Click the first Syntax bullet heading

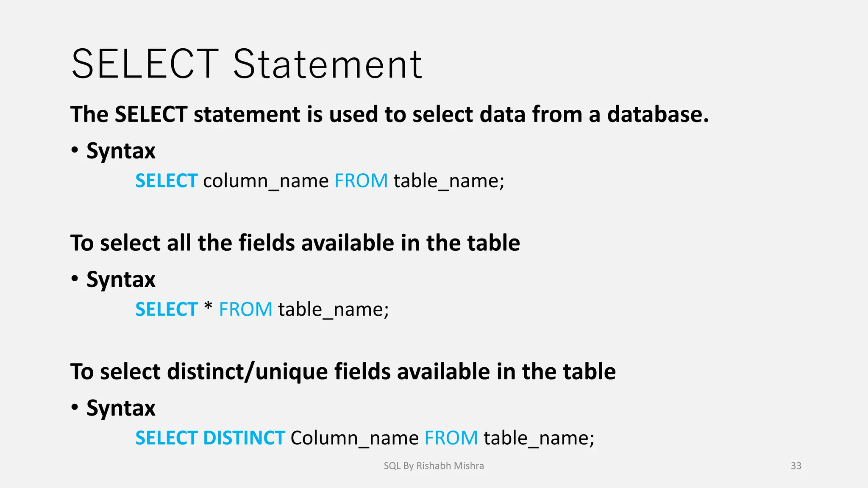point(121,151)
